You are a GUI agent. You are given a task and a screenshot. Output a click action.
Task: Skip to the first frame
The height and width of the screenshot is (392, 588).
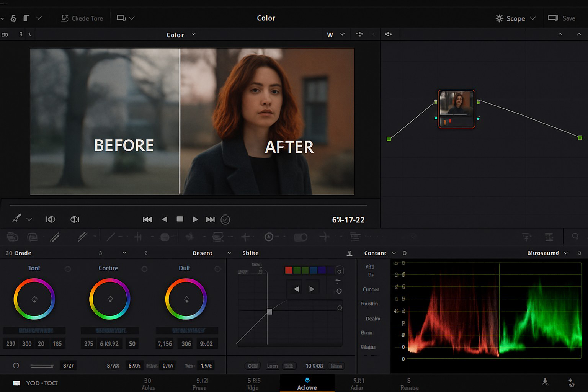click(x=147, y=219)
